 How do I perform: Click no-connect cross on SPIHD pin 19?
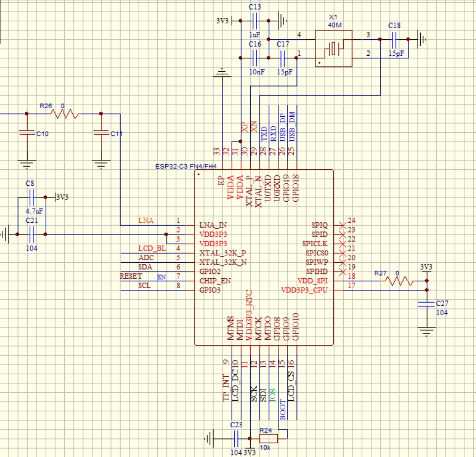(x=343, y=272)
